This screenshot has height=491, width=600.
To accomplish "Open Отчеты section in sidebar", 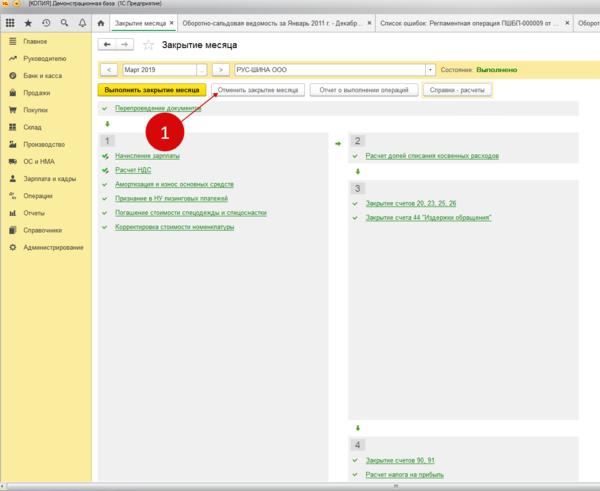I will pos(34,213).
